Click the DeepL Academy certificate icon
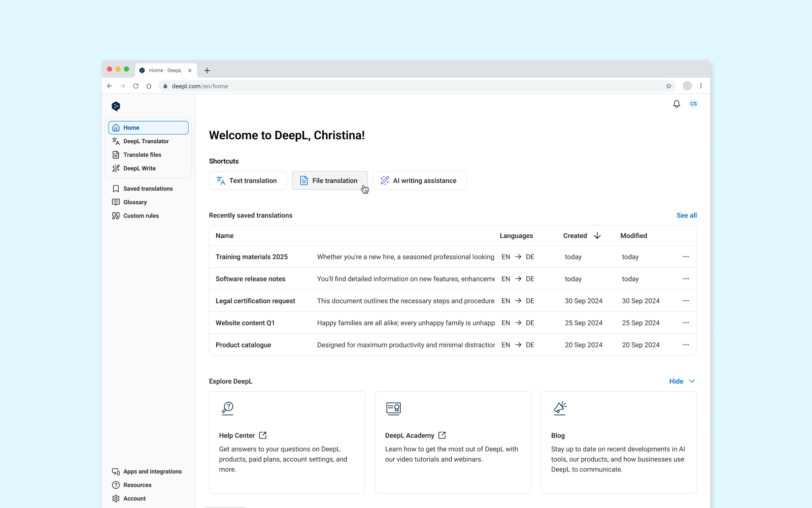The image size is (812, 508). (393, 408)
